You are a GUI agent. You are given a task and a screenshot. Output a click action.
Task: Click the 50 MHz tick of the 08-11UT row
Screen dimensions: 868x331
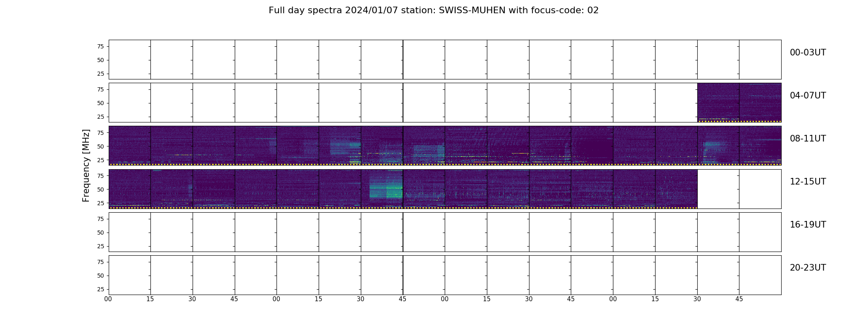100,146
